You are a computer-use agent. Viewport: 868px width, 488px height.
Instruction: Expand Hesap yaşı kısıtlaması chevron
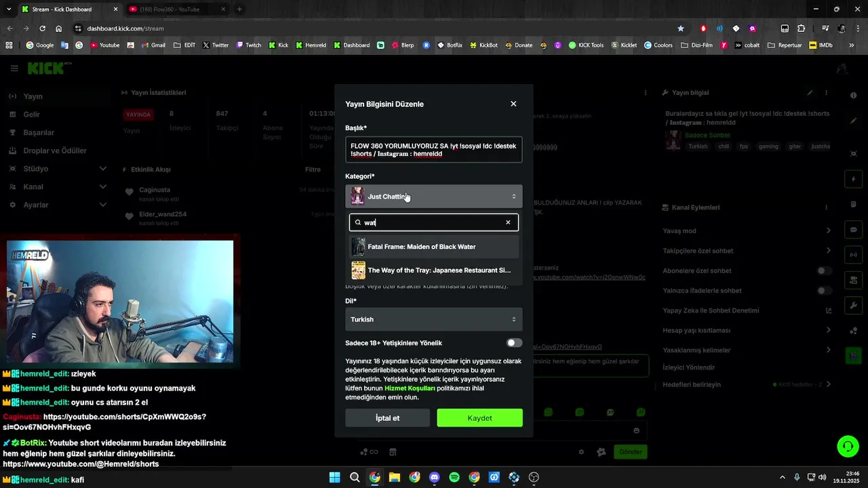[829, 330]
